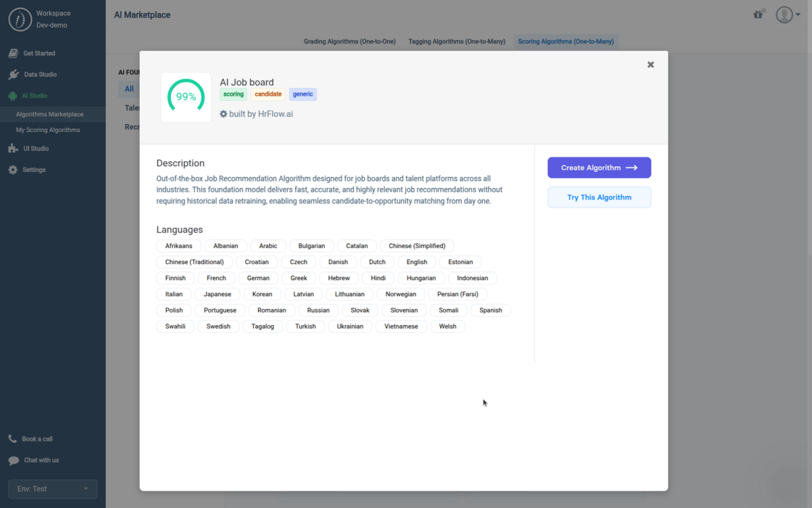Click the Swahili language chip
The height and width of the screenshot is (508, 812).
tap(175, 326)
